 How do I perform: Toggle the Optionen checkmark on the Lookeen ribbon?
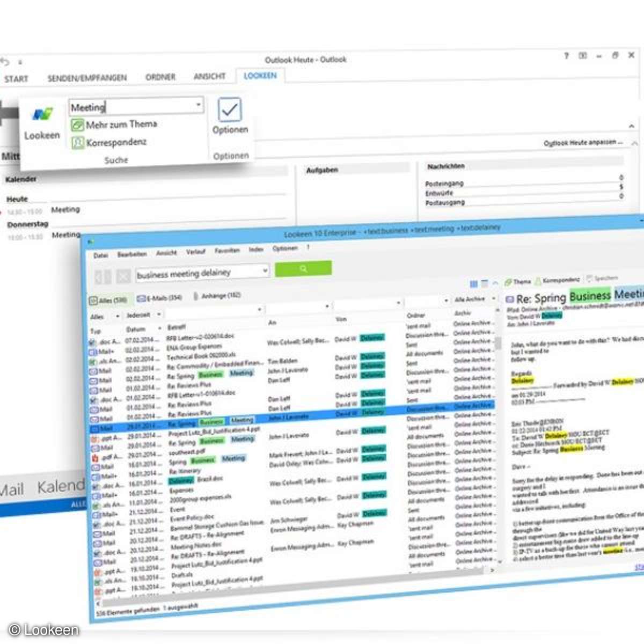click(x=230, y=111)
